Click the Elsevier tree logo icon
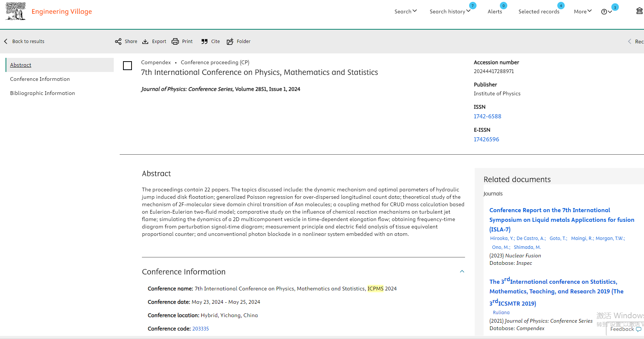The height and width of the screenshot is (339, 644). [16, 11]
